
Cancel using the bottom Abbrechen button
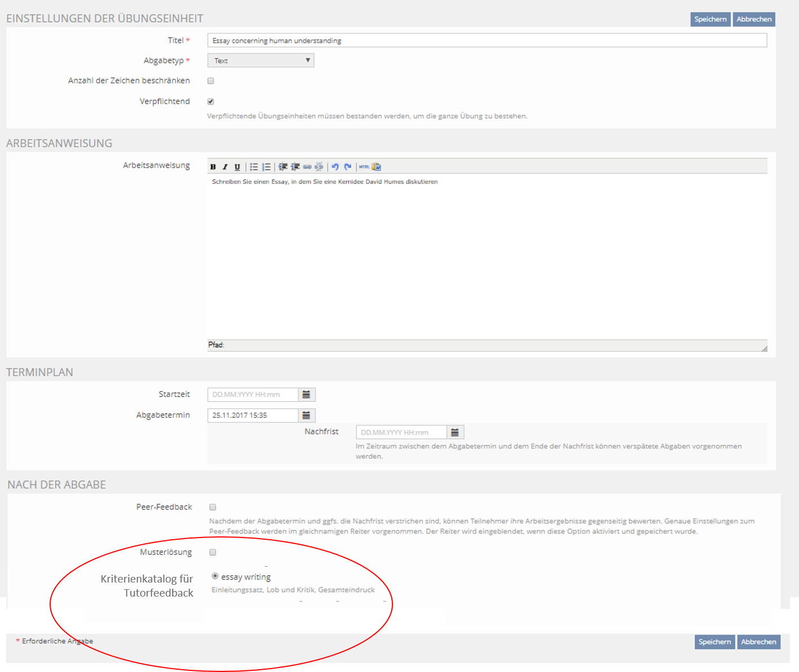758,642
